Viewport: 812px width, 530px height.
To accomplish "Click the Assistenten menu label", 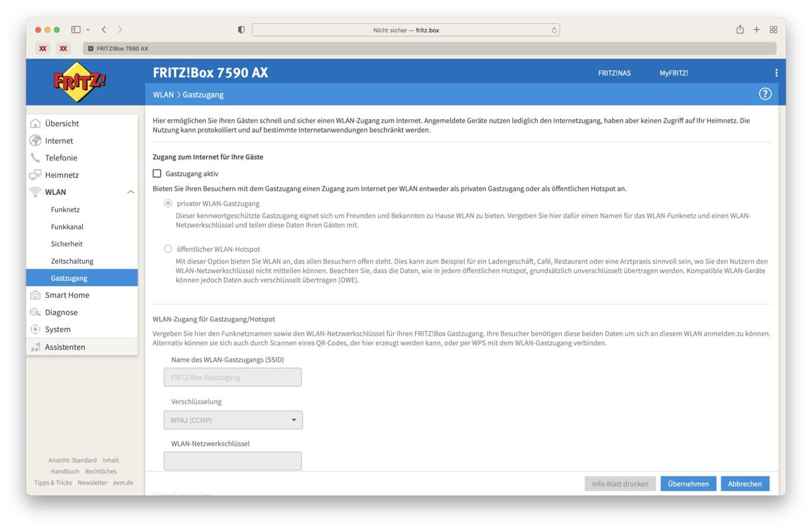I will pos(65,347).
